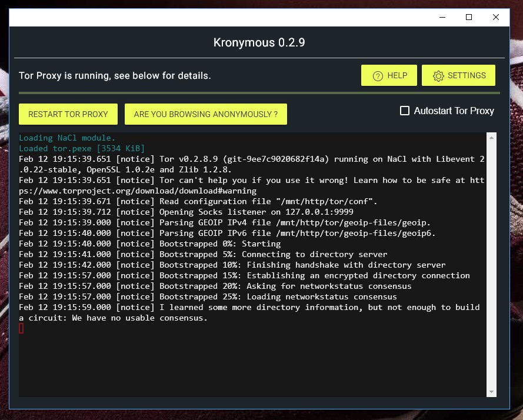
Task: Click the 'Tor Proxy is running' status text
Action: pos(115,76)
